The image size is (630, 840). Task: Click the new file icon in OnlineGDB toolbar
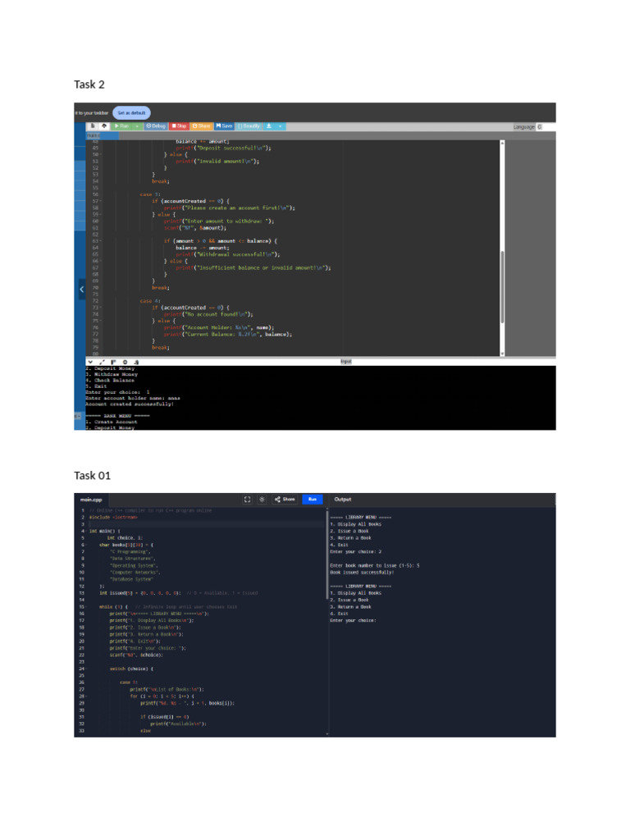tap(93, 126)
